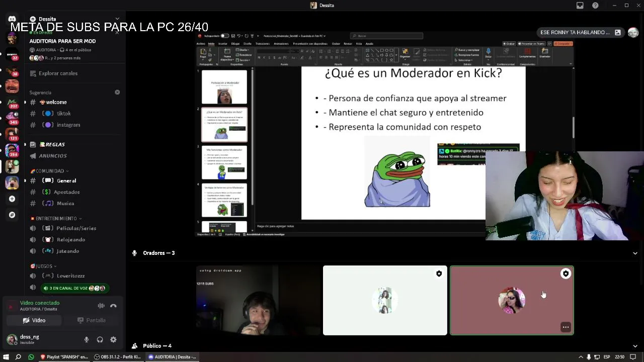The height and width of the screenshot is (362, 644).
Task: Click the PowerPoint search box
Action: (x=386, y=36)
